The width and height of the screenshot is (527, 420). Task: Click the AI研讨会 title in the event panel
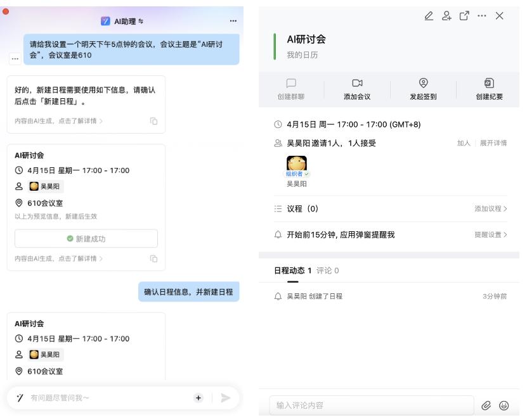pos(306,39)
